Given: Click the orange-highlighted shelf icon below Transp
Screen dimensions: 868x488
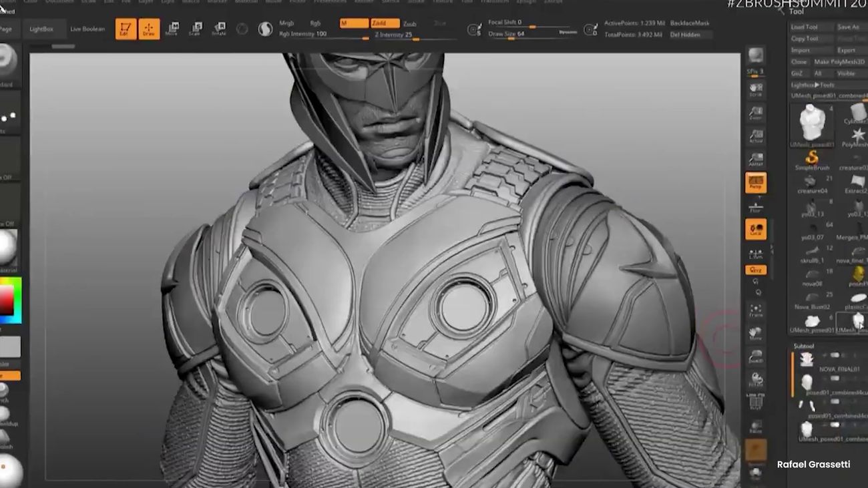Looking at the screenshot, I should 756,451.
